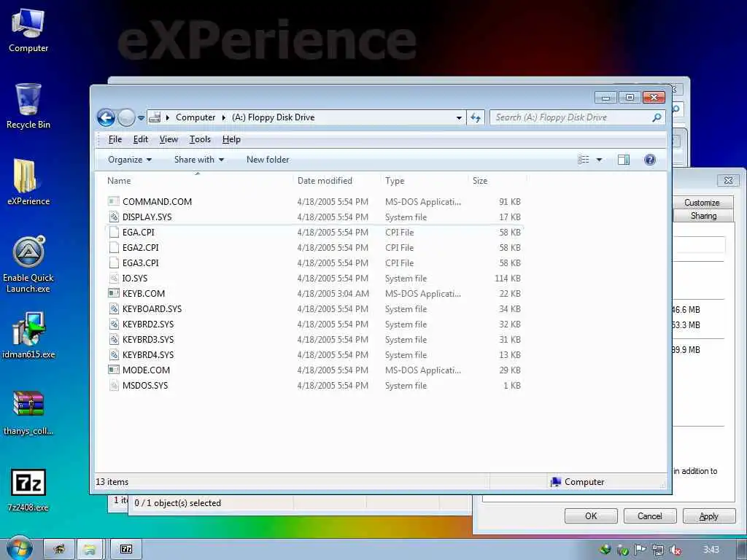Image resolution: width=747 pixels, height=560 pixels.
Task: Select the EGA3.CPI file name
Action: (x=141, y=262)
